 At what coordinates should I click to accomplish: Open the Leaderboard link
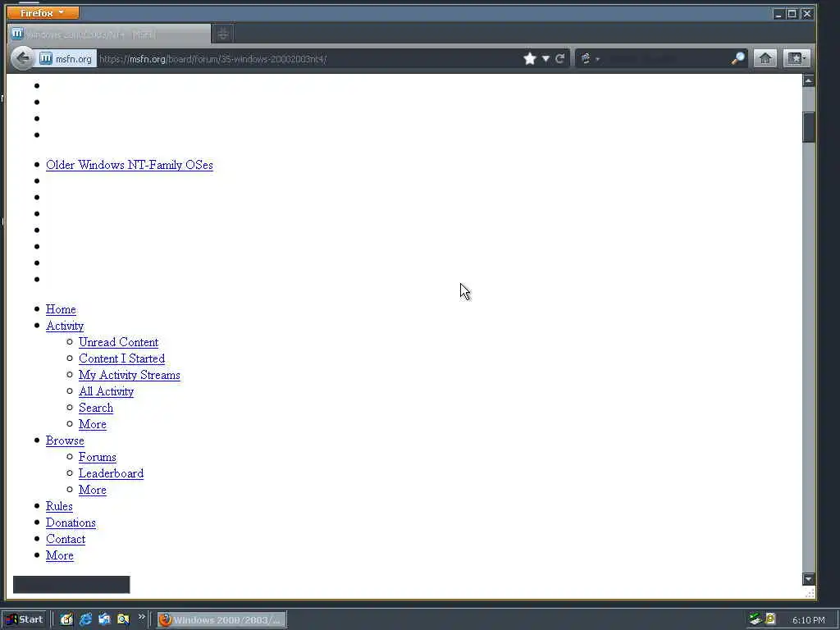coord(111,473)
